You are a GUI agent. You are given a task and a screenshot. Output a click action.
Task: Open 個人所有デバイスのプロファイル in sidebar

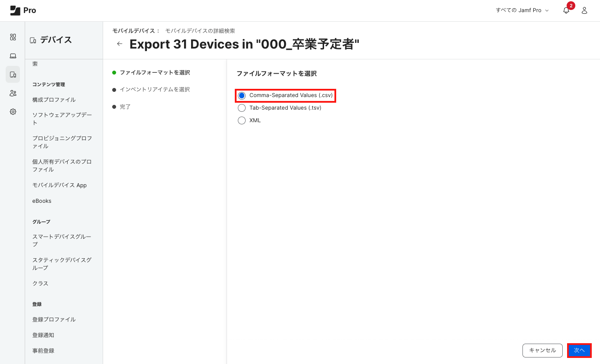[62, 166]
